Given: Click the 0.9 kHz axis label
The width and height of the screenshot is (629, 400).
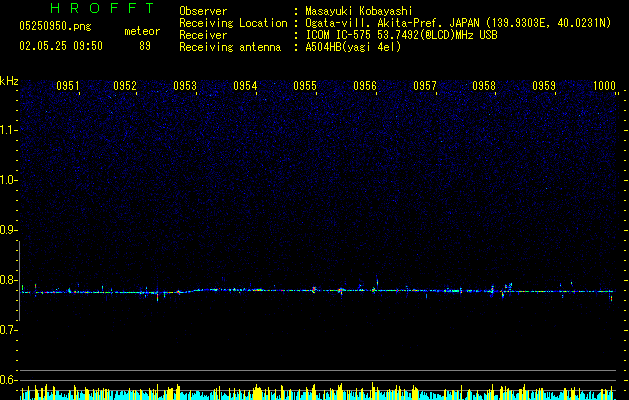Looking at the screenshot, I should (8, 230).
